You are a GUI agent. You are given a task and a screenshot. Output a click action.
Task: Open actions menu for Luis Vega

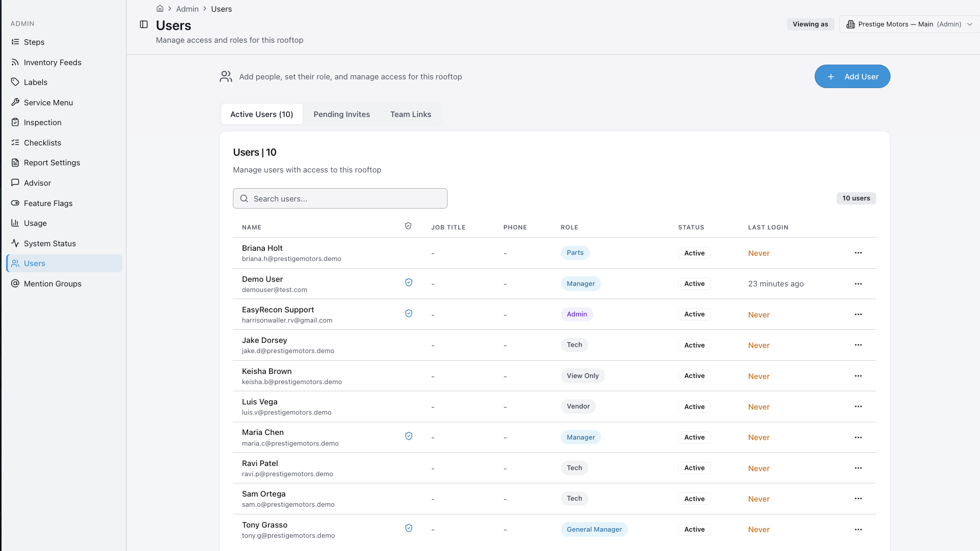point(858,407)
